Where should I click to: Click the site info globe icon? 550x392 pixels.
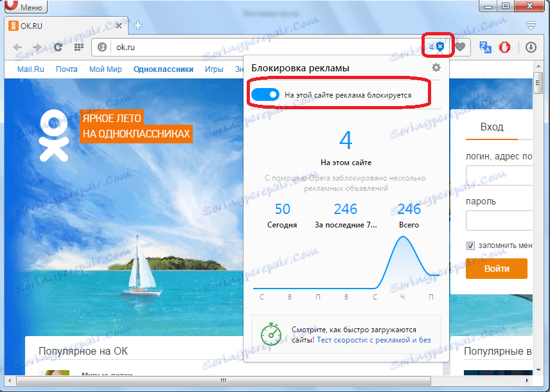[102, 47]
